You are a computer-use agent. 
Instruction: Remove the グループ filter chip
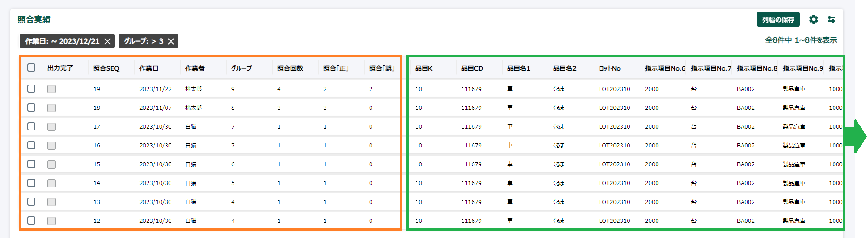[171, 41]
